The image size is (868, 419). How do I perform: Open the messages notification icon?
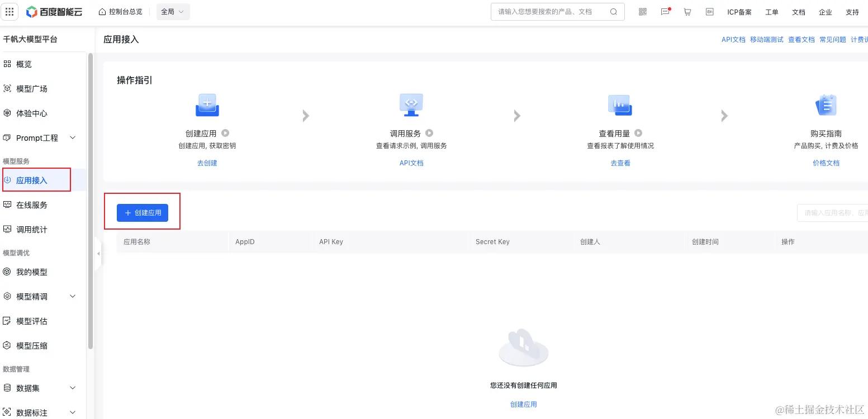665,12
